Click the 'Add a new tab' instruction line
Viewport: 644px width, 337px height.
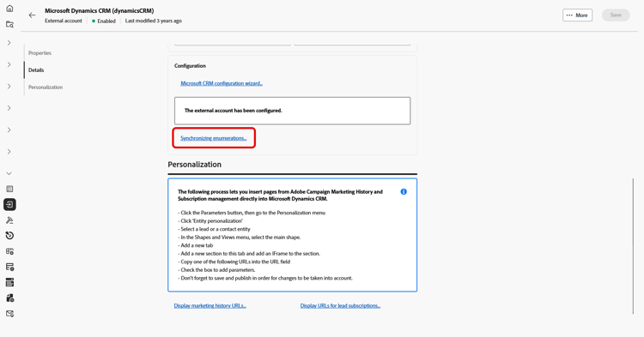(196, 245)
